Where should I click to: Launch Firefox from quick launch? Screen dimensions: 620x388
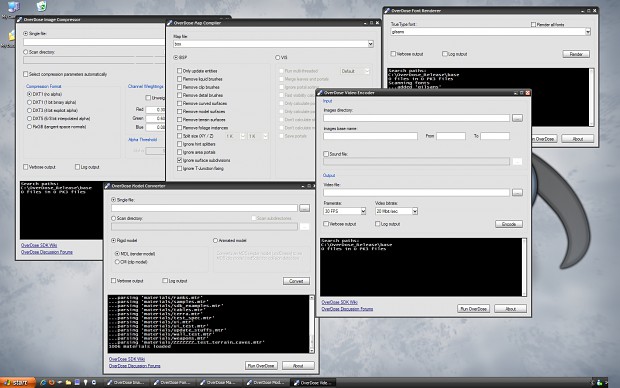[x=51, y=382]
